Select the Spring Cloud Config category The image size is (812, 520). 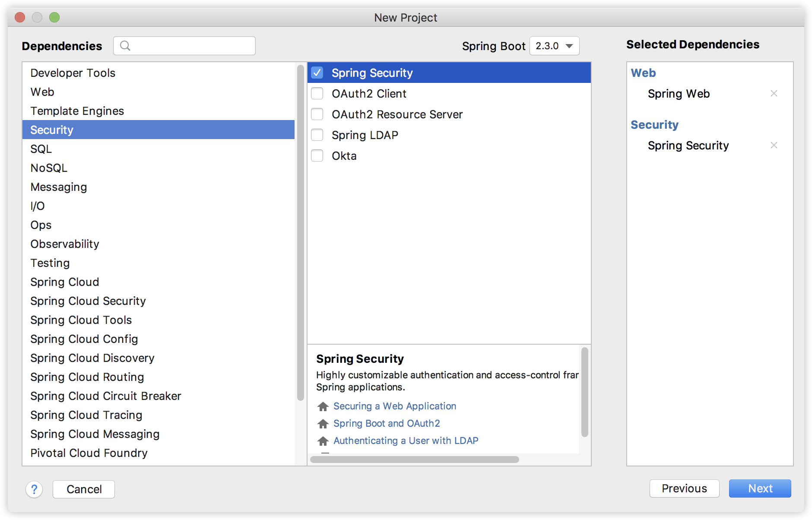point(84,339)
